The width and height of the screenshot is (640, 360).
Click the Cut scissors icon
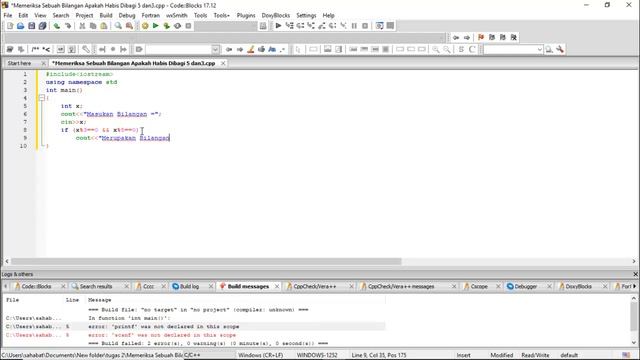point(82,26)
